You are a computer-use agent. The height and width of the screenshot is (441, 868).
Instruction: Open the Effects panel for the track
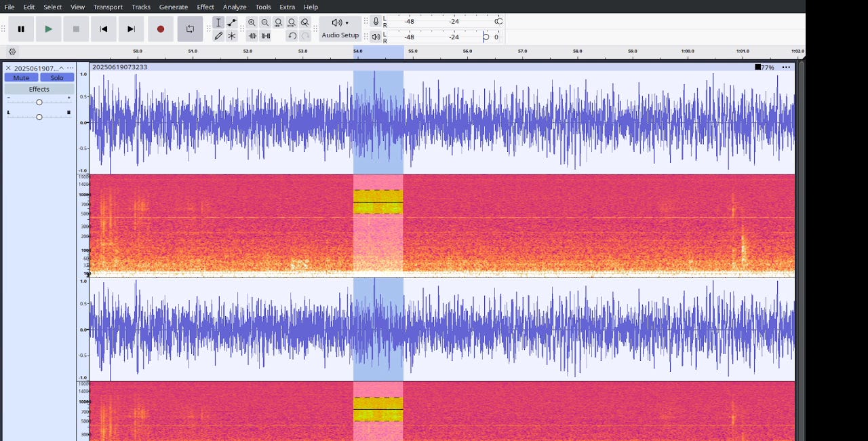click(x=39, y=89)
